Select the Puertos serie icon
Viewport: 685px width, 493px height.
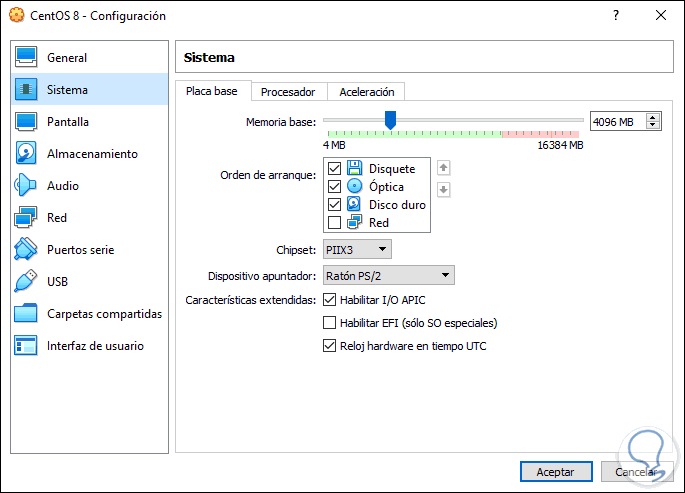tap(26, 250)
